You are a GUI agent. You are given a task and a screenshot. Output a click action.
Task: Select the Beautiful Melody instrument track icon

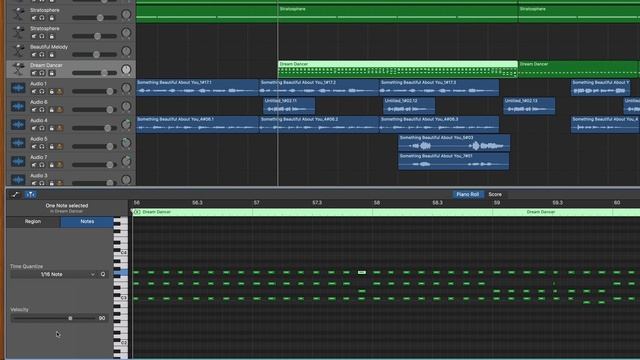[x=18, y=51]
